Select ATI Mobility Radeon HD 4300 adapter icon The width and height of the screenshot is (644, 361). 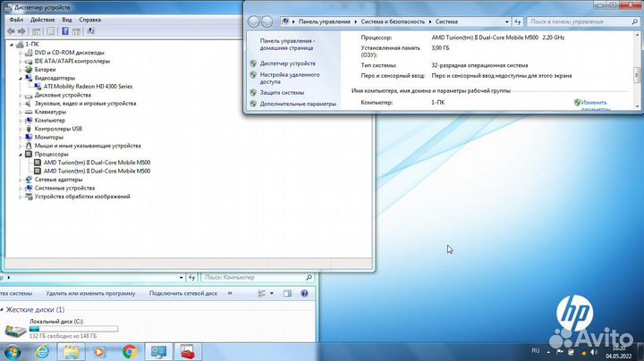pos(38,87)
